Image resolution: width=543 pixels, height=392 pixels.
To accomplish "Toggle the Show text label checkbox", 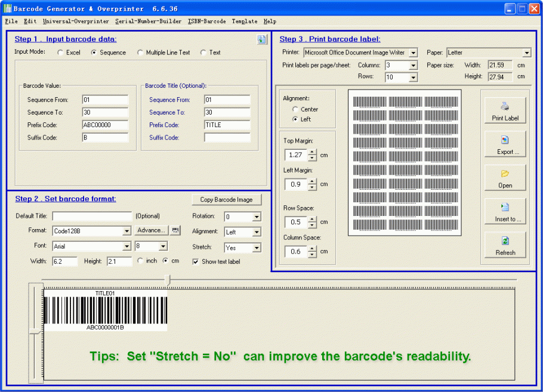I will tap(196, 261).
